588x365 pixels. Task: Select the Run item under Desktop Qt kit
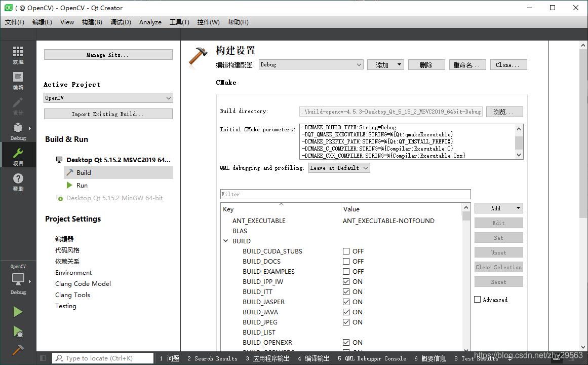[119, 185]
